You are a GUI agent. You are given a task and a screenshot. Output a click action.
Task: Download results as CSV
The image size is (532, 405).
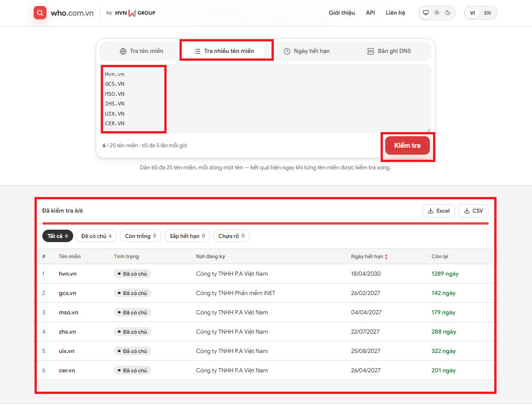tap(473, 211)
